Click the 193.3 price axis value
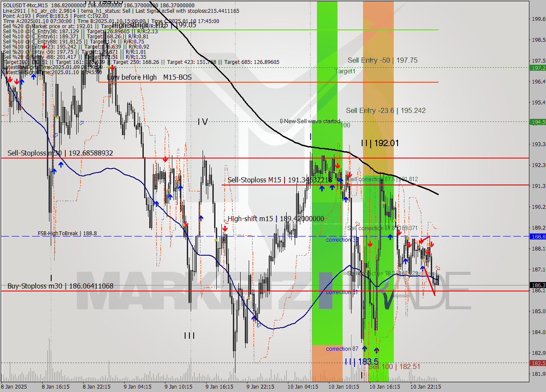The height and width of the screenshot is (392, 546). coord(538,144)
